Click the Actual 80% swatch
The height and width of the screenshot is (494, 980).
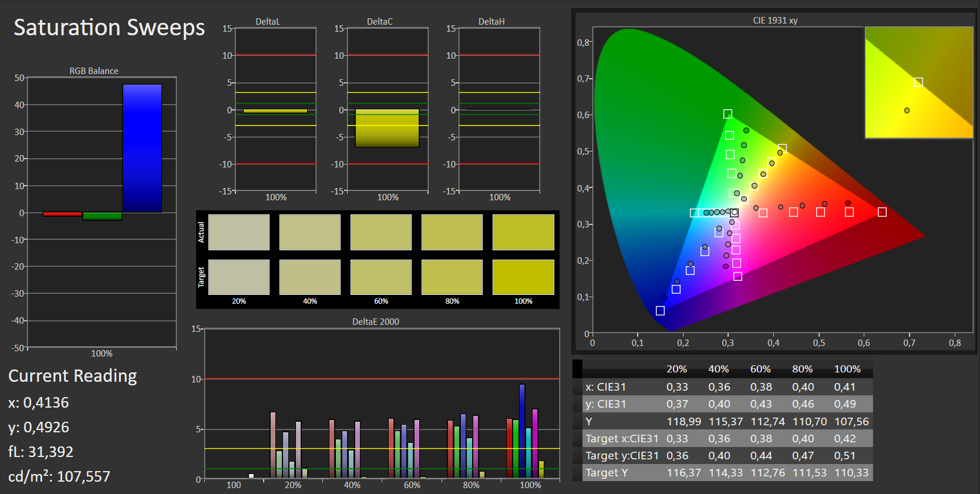tap(452, 232)
